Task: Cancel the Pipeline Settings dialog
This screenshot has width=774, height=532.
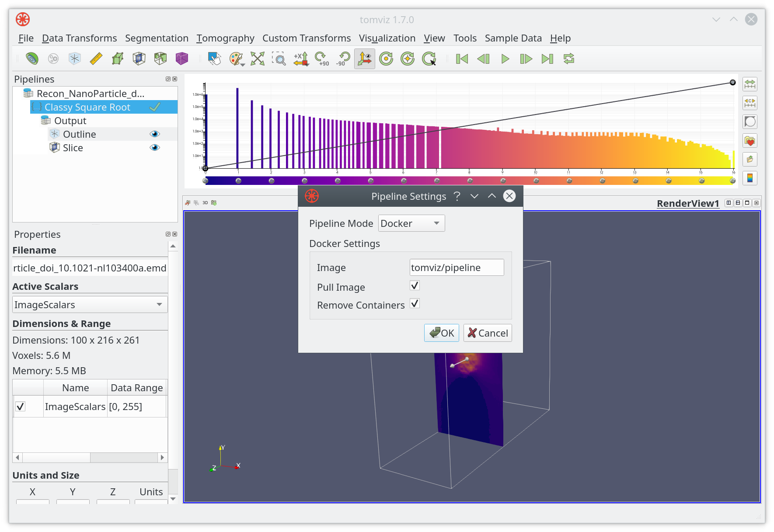Action: pos(488,333)
